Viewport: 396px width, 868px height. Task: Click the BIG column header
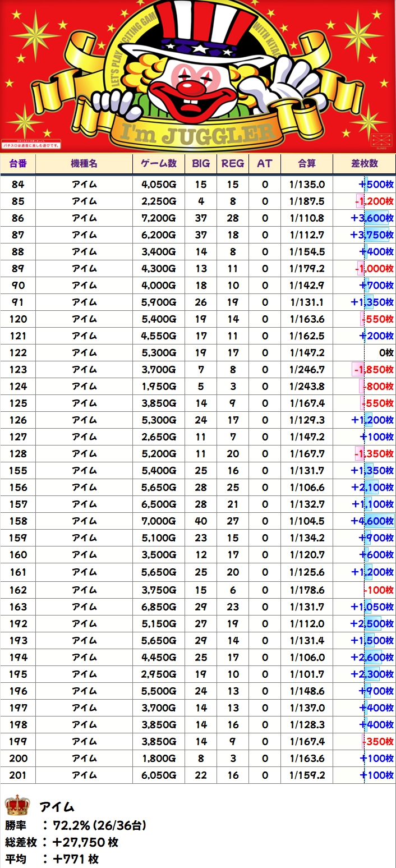(201, 164)
